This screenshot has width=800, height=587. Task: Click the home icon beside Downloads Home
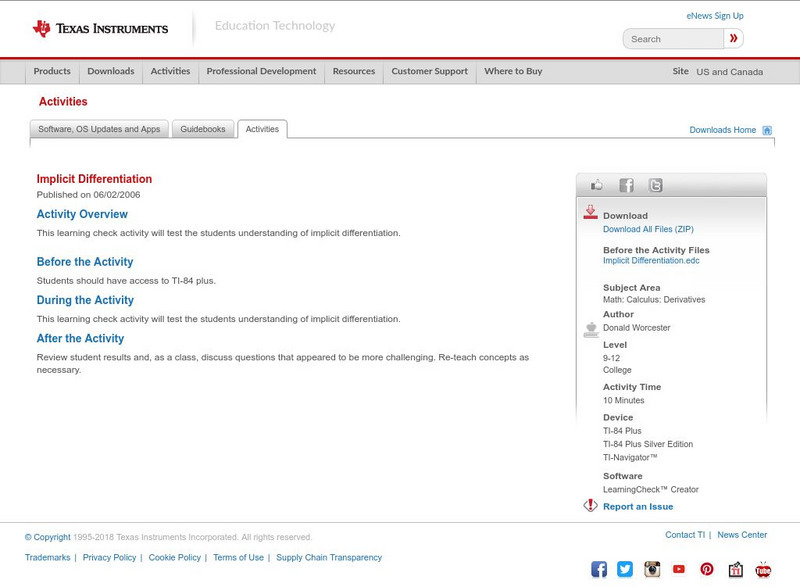tap(767, 130)
